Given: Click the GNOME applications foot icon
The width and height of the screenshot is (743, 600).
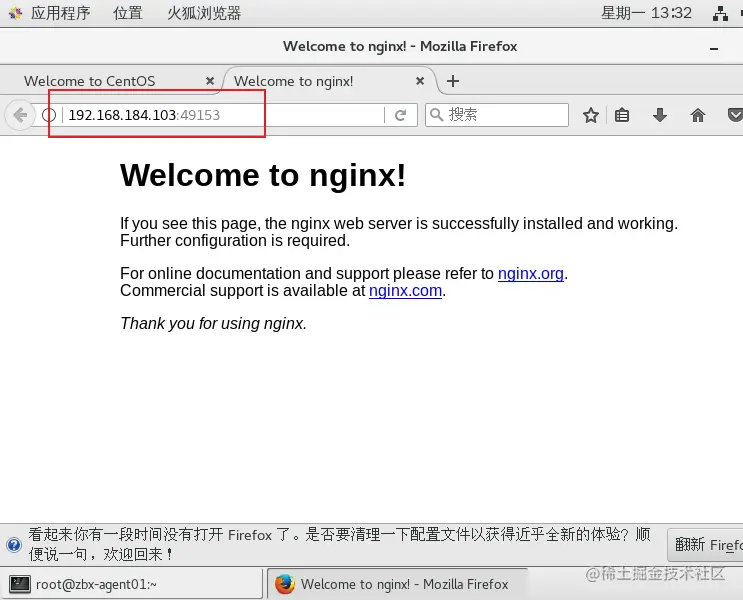Looking at the screenshot, I should (x=15, y=13).
